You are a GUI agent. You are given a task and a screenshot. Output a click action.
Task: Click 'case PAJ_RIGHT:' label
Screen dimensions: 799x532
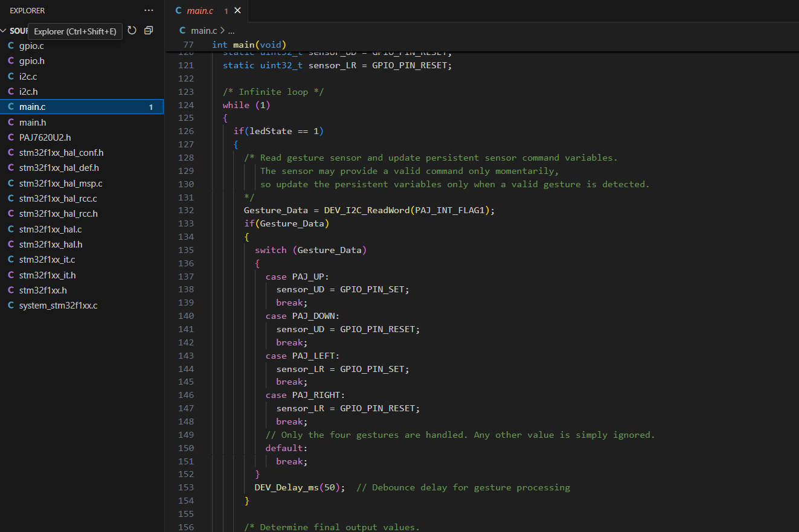(306, 395)
